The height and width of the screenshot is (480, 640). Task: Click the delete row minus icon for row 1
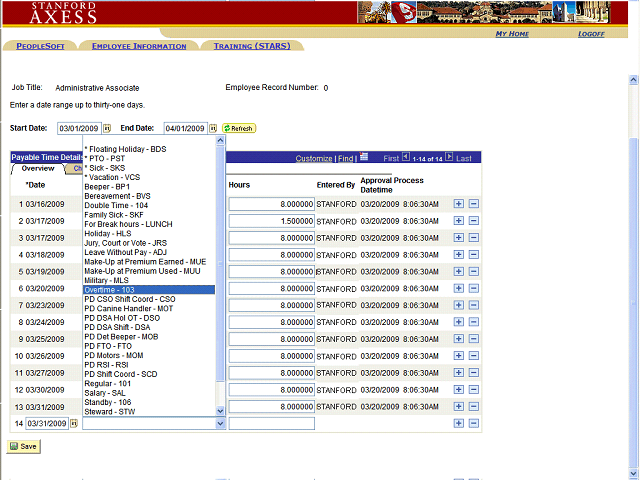tap(474, 204)
